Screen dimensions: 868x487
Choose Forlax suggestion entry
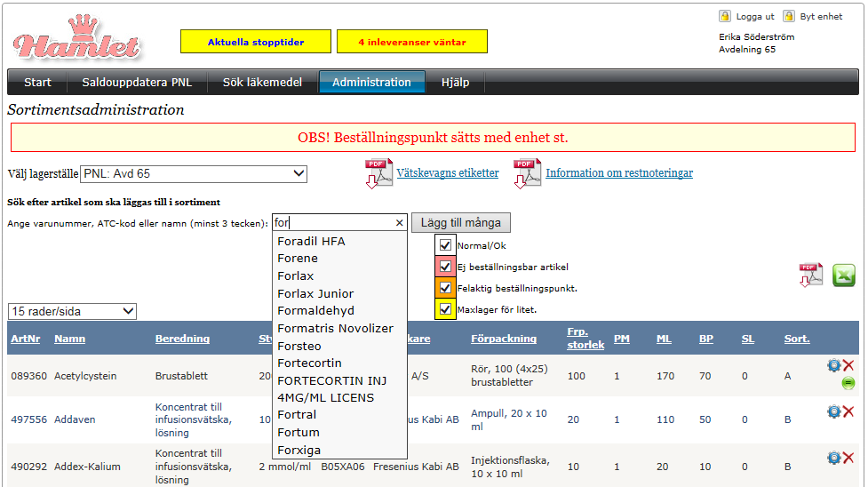[296, 275]
